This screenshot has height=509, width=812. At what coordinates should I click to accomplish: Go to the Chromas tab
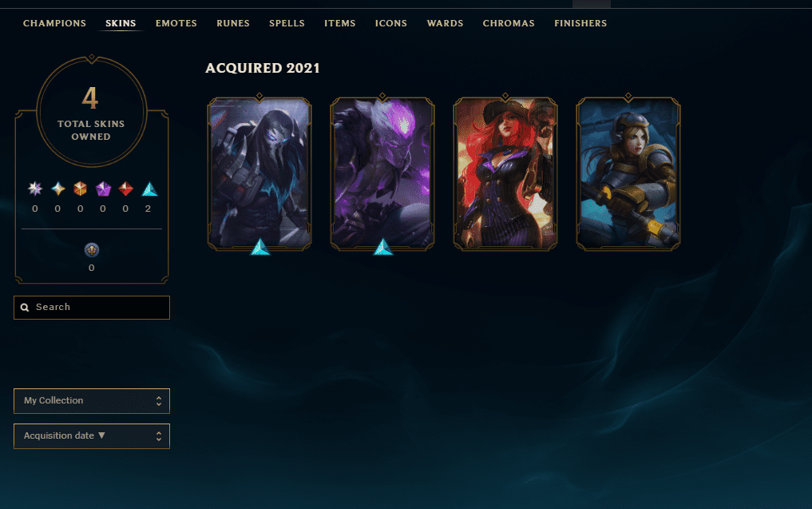[509, 23]
